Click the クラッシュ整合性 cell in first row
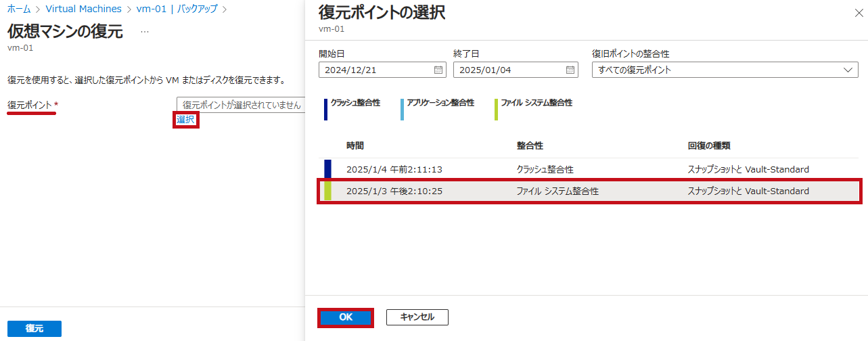The image size is (868, 341). 545,170
